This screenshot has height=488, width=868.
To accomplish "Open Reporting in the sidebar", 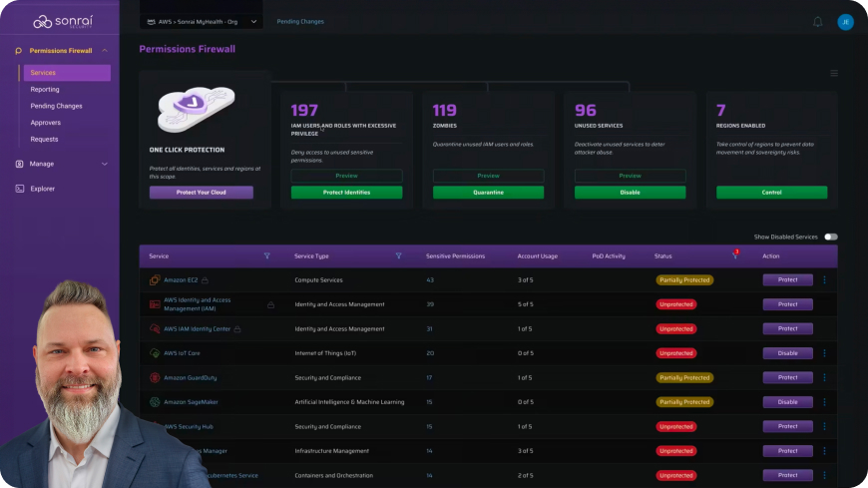I will [45, 89].
